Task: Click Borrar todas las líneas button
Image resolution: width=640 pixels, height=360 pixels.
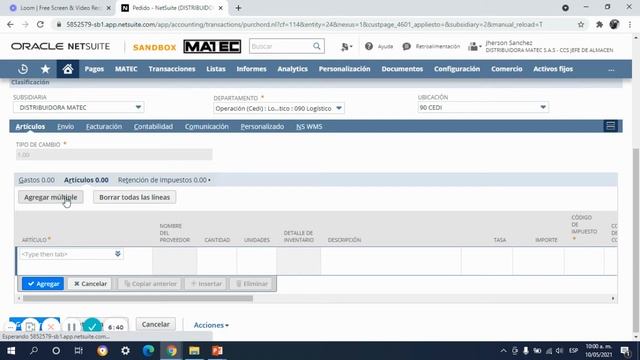Action: tap(134, 197)
